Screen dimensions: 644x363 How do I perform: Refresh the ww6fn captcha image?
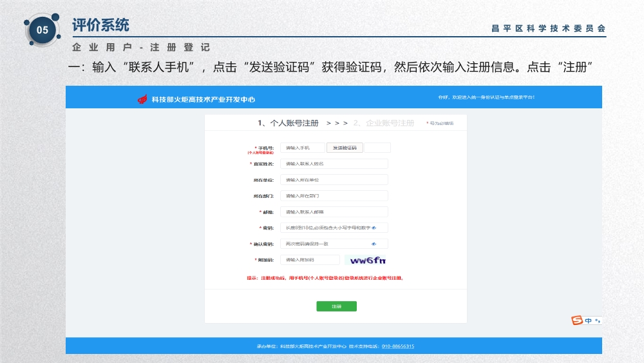(x=365, y=260)
